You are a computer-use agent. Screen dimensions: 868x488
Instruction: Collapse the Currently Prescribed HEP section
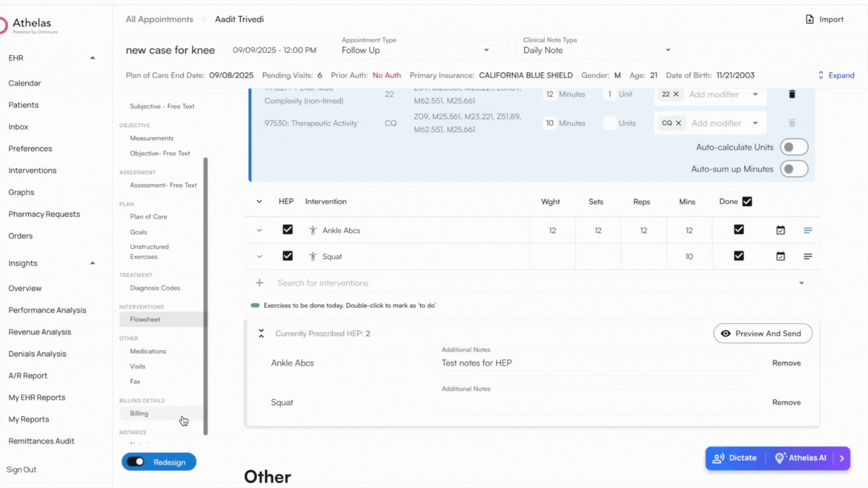[x=261, y=333]
